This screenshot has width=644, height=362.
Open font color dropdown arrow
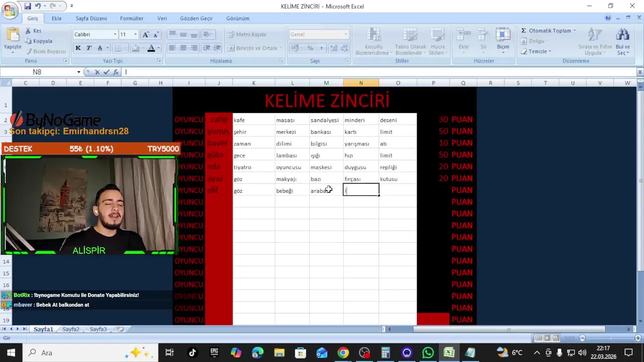click(x=158, y=48)
